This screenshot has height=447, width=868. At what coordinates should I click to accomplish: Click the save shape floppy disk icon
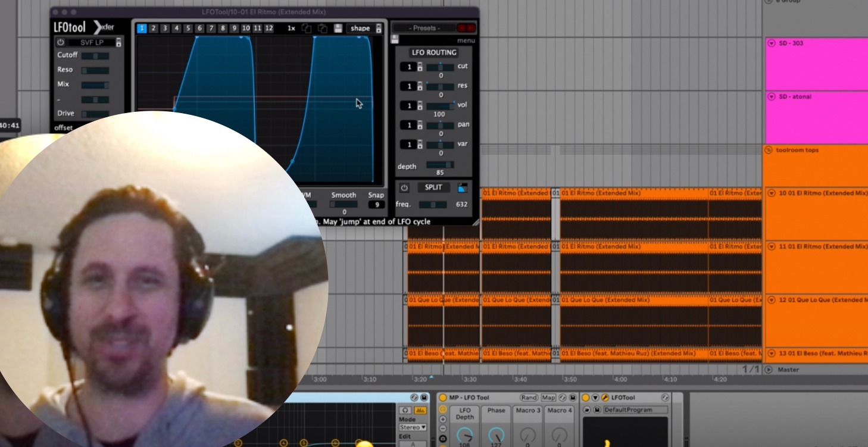(338, 29)
